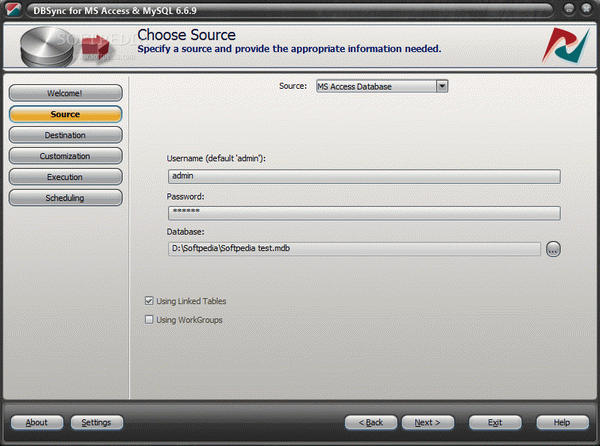Open Settings from the bottom bar
Viewport: 600px width, 446px height.
tap(97, 422)
